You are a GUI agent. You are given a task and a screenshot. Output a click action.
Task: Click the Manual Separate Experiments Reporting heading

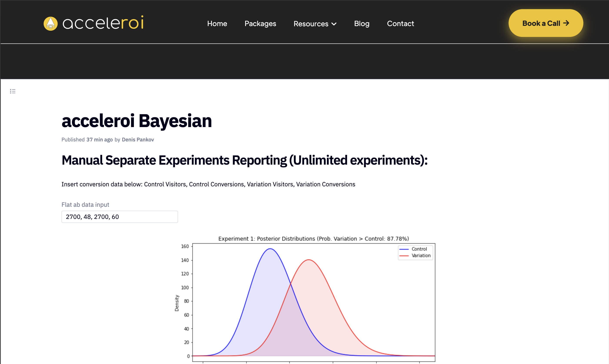pyautogui.click(x=244, y=160)
